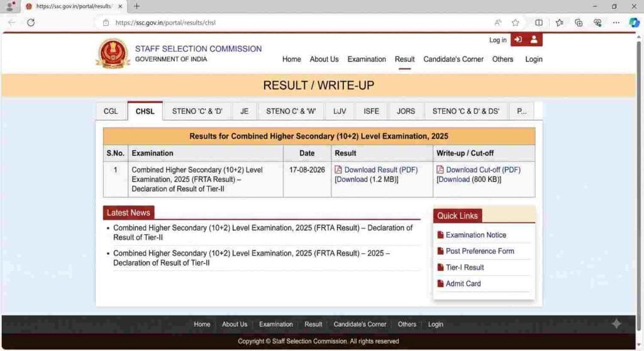
Task: Close the ssc.gov.in browser tab
Action: [x=120, y=6]
